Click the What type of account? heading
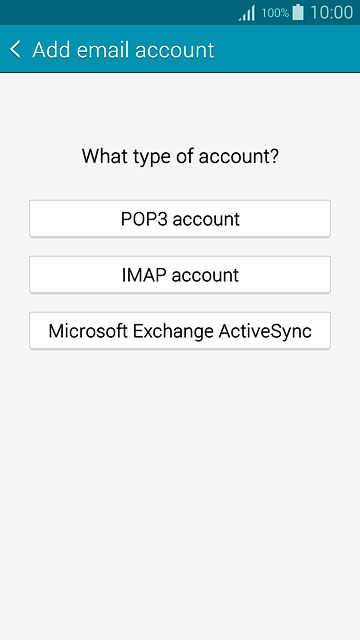The height and width of the screenshot is (640, 360). pos(180,156)
